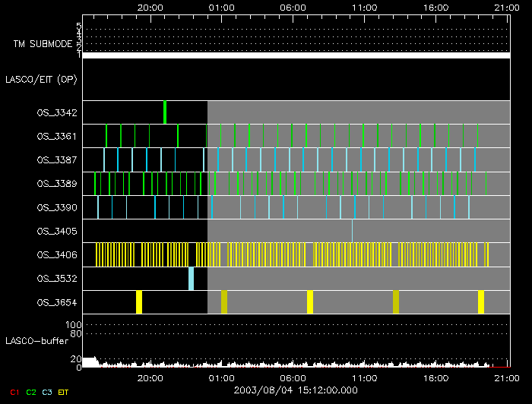Click the LASCO-buffer axis label

pos(38,340)
